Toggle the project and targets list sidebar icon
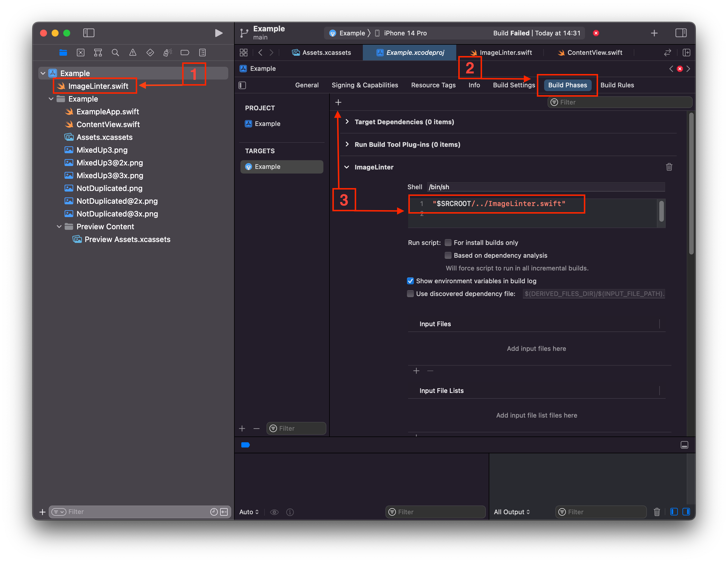Image resolution: width=728 pixels, height=563 pixels. point(242,85)
